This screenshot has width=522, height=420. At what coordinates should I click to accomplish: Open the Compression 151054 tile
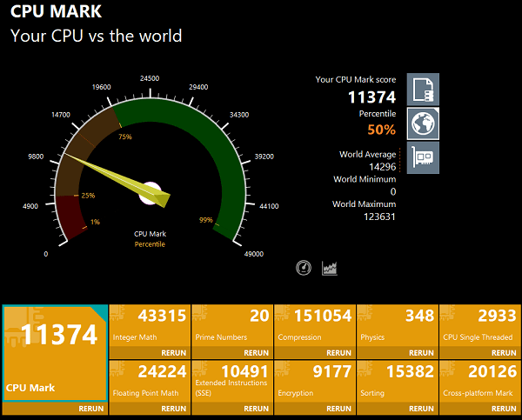(x=315, y=325)
